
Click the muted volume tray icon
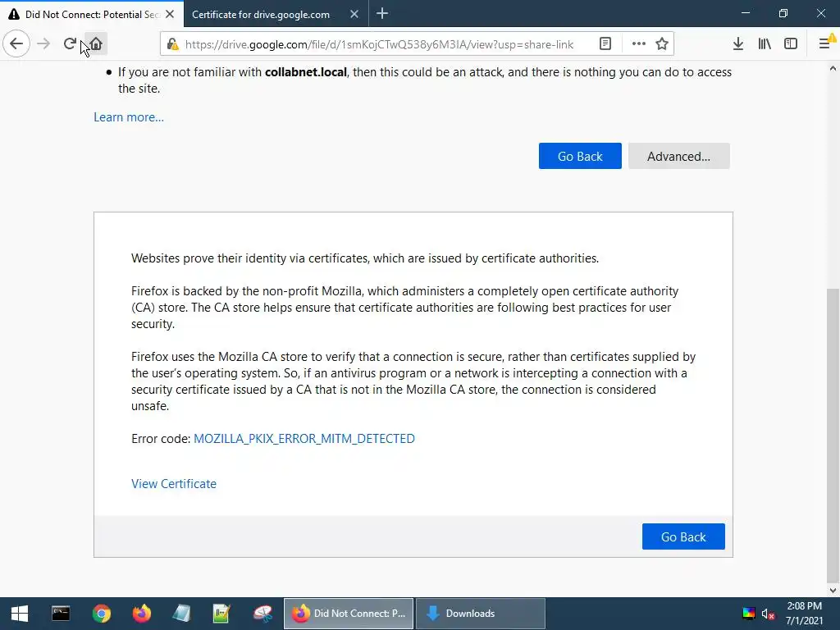click(768, 614)
